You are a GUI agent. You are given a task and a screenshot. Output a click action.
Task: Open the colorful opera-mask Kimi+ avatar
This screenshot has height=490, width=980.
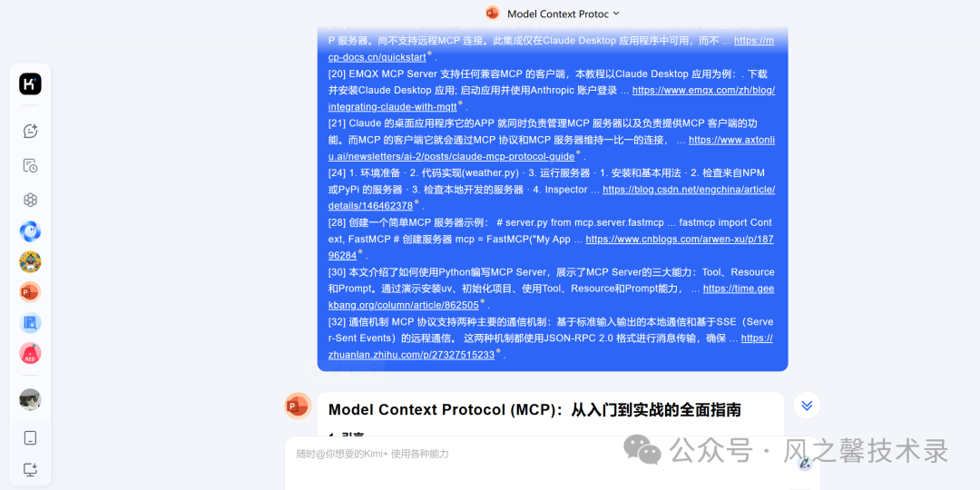[30, 262]
